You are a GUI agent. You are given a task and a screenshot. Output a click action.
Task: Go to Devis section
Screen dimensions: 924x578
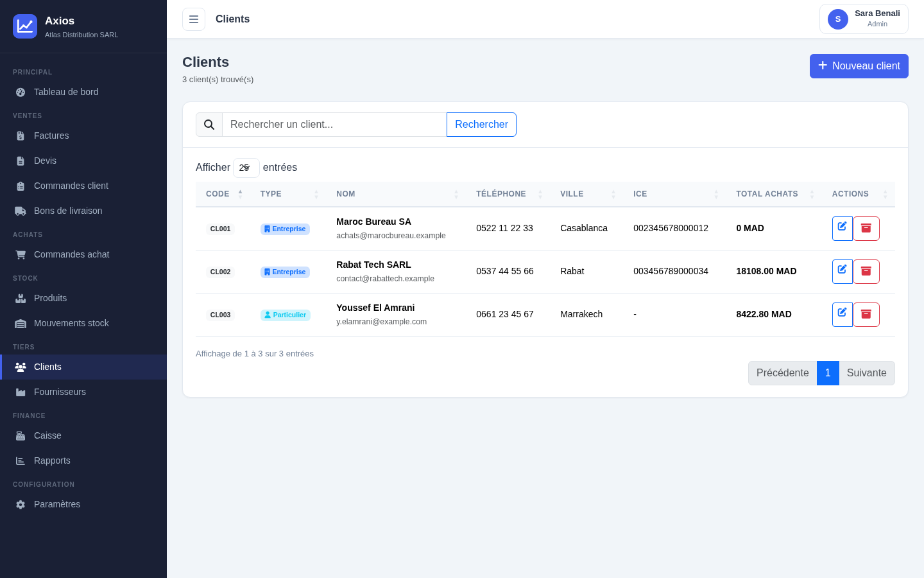83,161
